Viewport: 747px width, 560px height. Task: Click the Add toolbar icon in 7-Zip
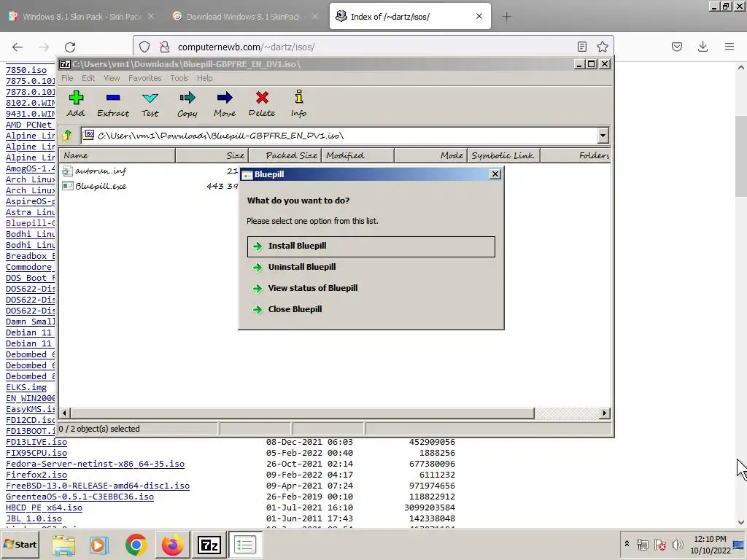click(76, 98)
